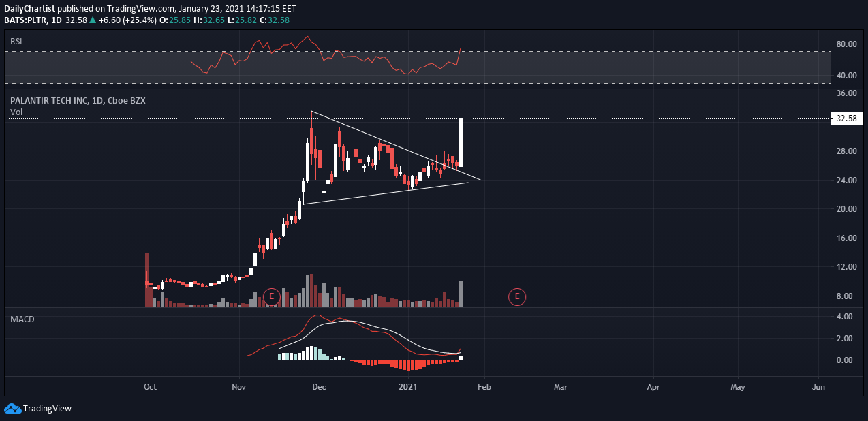This screenshot has width=868, height=421.
Task: Click the 28.00 price scale value
Action: tap(846, 151)
